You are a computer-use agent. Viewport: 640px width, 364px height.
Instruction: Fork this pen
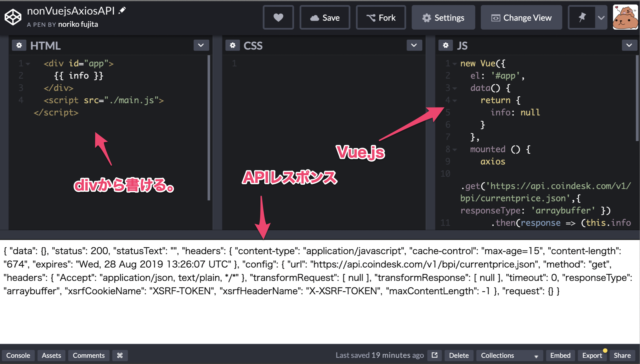(x=381, y=18)
